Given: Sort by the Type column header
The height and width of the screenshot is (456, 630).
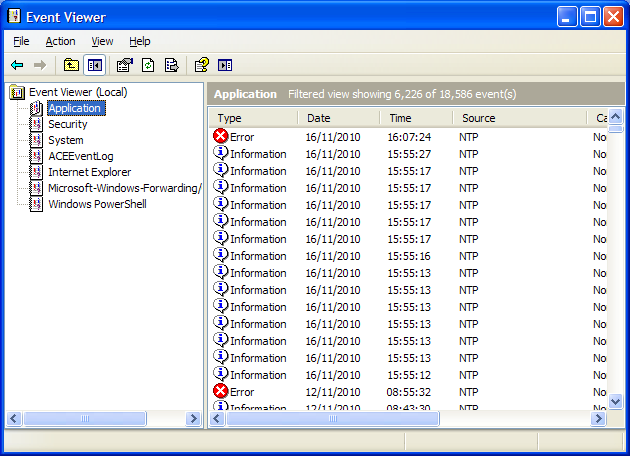Looking at the screenshot, I should pyautogui.click(x=254, y=118).
